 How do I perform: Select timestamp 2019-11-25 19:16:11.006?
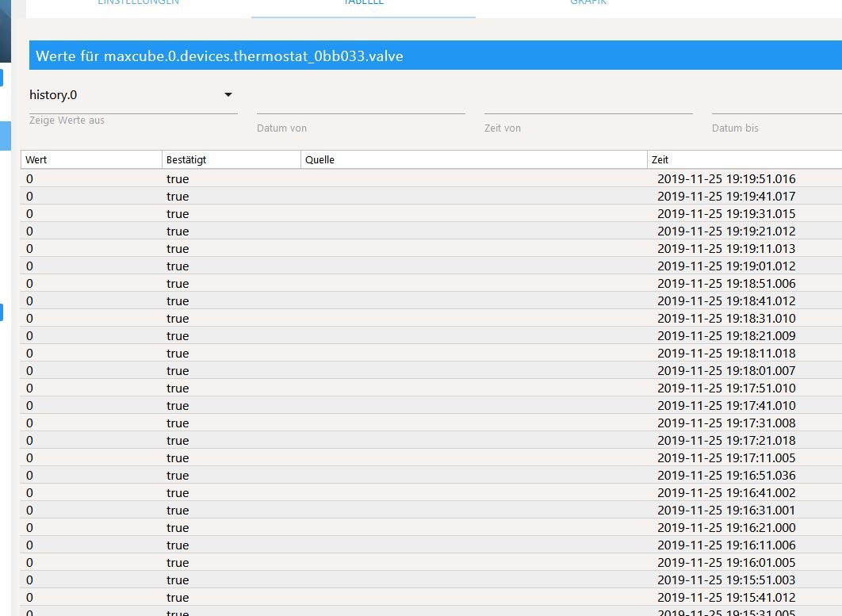(726, 545)
